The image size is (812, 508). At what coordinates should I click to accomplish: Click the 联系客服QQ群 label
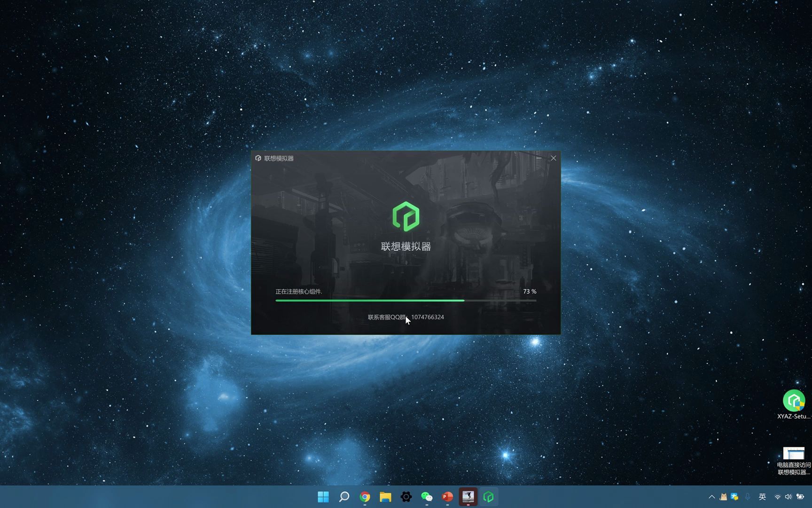click(x=387, y=317)
